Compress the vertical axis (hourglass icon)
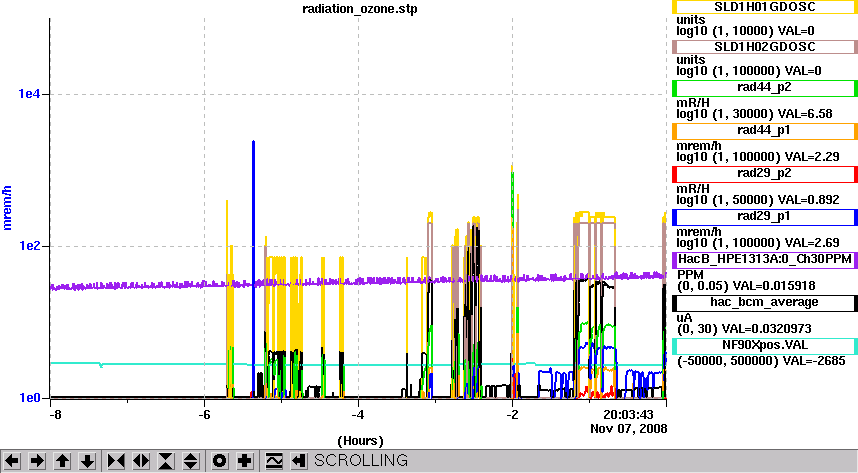 click(166, 461)
